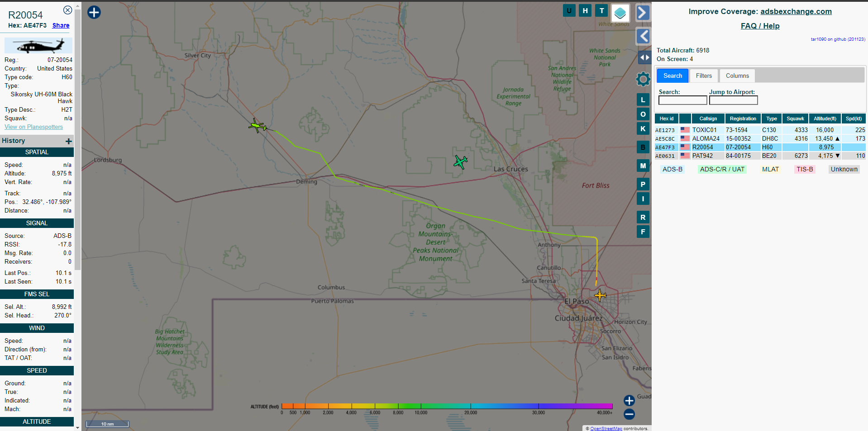Select the TOXIC01 aircraft row

point(760,130)
